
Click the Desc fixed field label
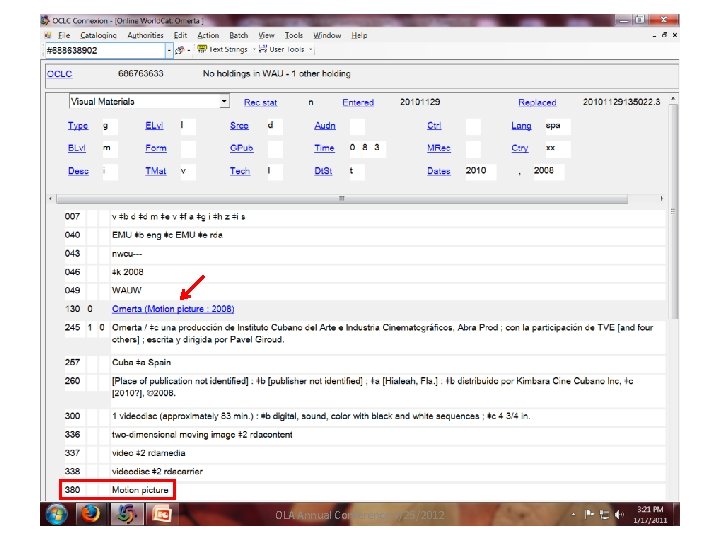(x=78, y=171)
